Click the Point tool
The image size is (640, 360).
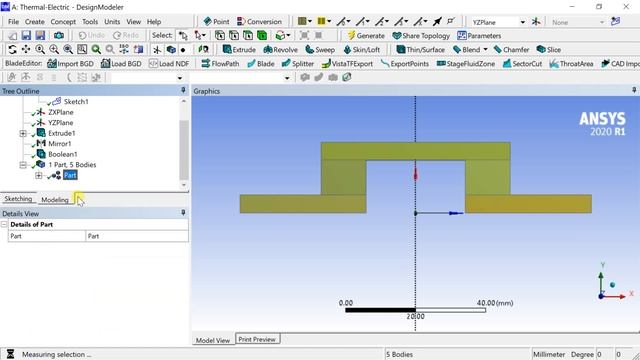click(x=216, y=22)
